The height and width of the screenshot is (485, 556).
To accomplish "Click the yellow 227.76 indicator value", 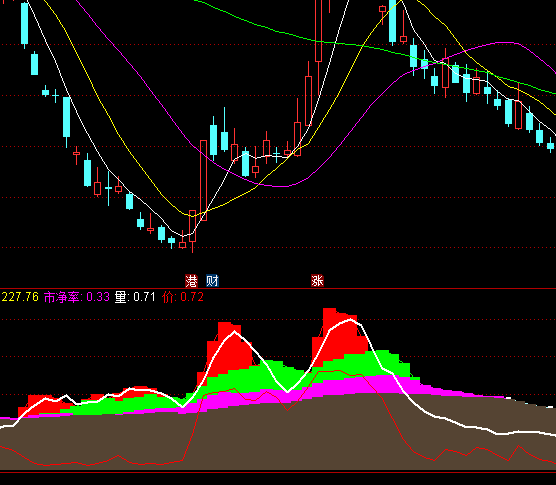I will tap(20, 297).
